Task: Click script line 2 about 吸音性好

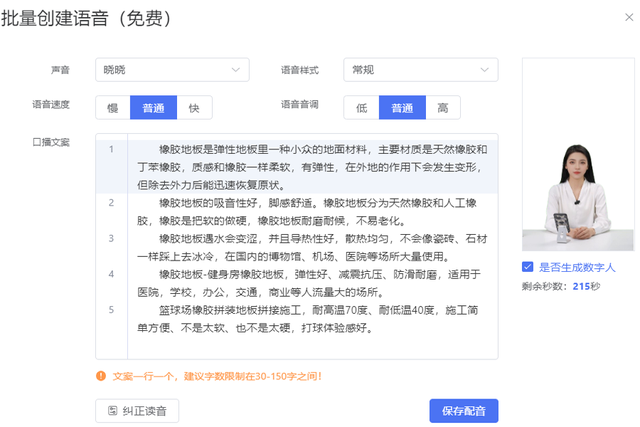Action: 312,212
